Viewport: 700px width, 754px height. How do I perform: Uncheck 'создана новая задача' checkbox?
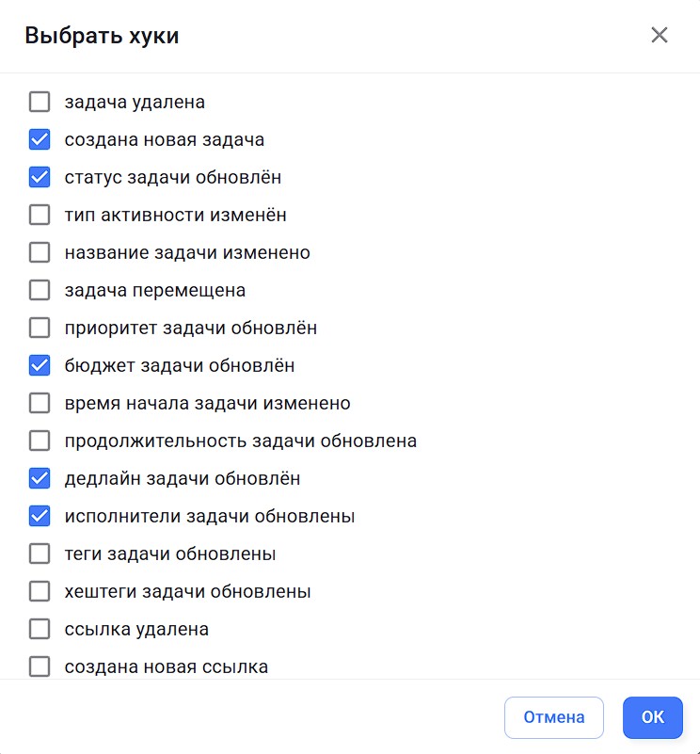pos(40,139)
